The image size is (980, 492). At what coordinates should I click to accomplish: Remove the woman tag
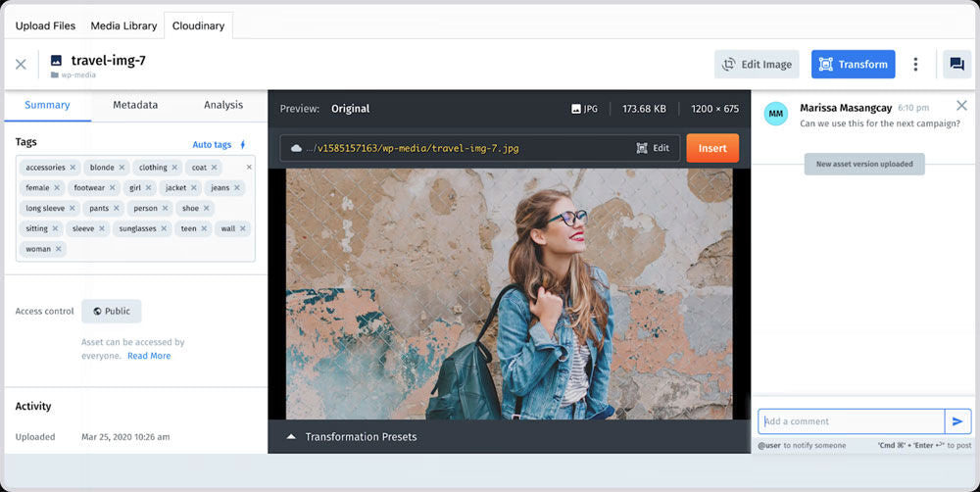(x=58, y=249)
